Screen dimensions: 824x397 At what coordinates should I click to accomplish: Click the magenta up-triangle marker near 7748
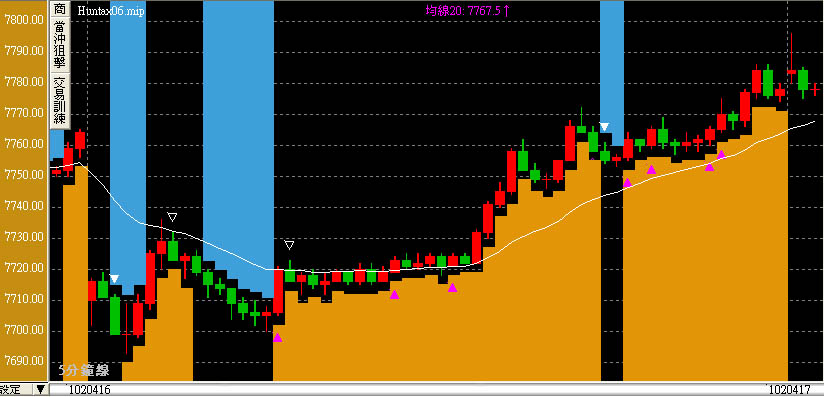627,182
